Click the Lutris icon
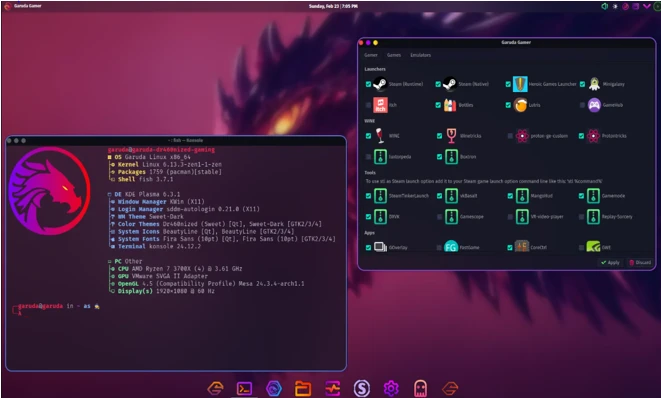This screenshot has width=661, height=398. pyautogui.click(x=520, y=105)
